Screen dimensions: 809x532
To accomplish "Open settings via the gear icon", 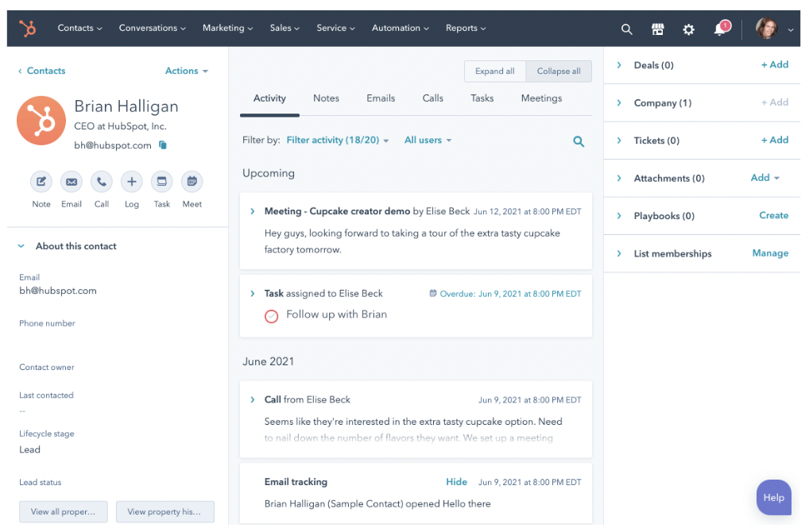I will coord(688,29).
